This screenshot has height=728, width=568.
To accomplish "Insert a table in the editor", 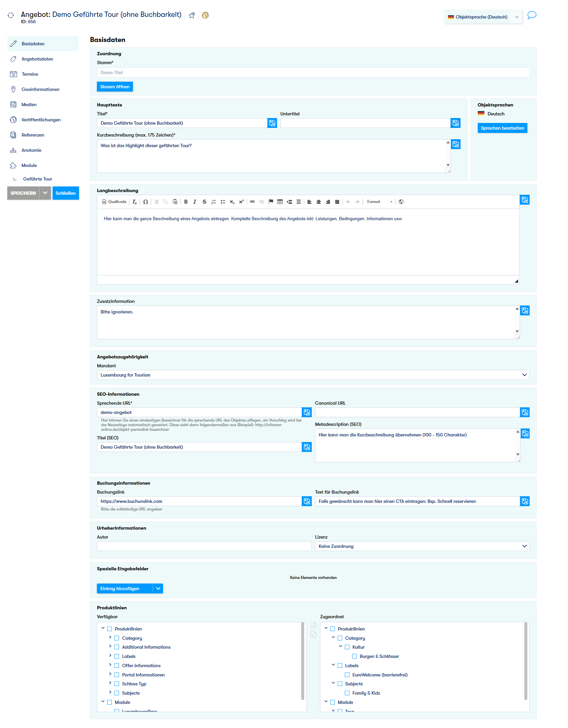I will click(280, 202).
